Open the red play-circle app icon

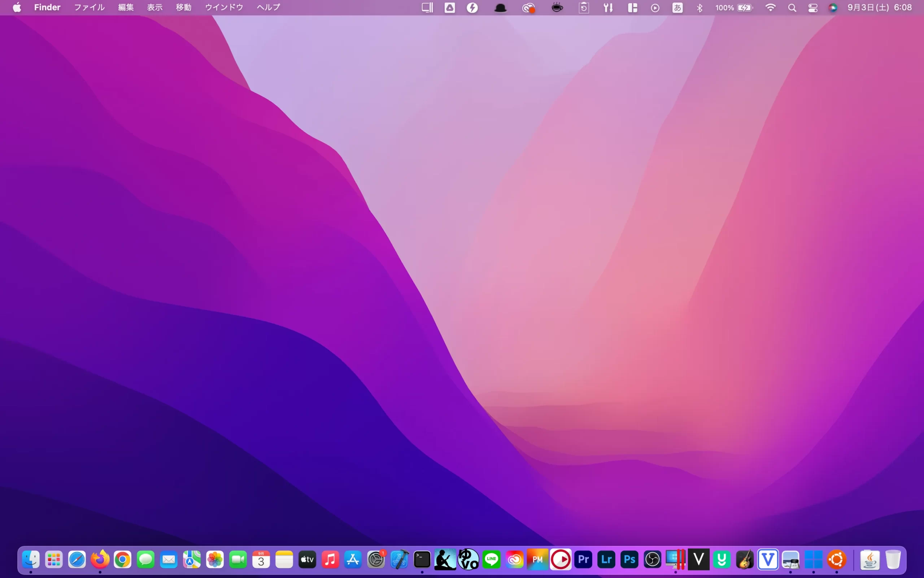tap(561, 560)
